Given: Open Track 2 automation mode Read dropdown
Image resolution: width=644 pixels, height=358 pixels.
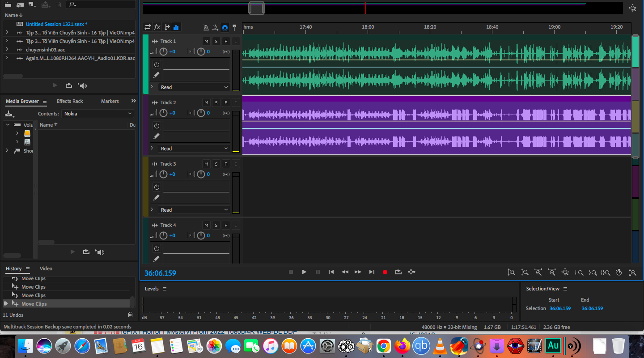Looking at the screenshot, I should (194, 149).
